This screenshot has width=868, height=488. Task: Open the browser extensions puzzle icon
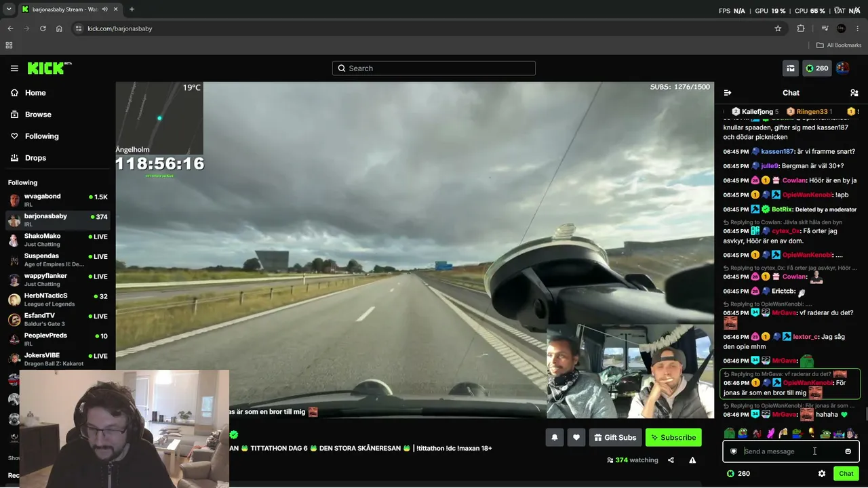[x=801, y=28]
